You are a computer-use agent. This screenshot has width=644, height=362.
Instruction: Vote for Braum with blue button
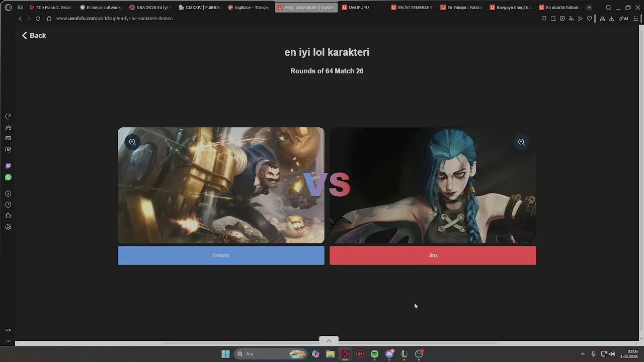click(221, 255)
